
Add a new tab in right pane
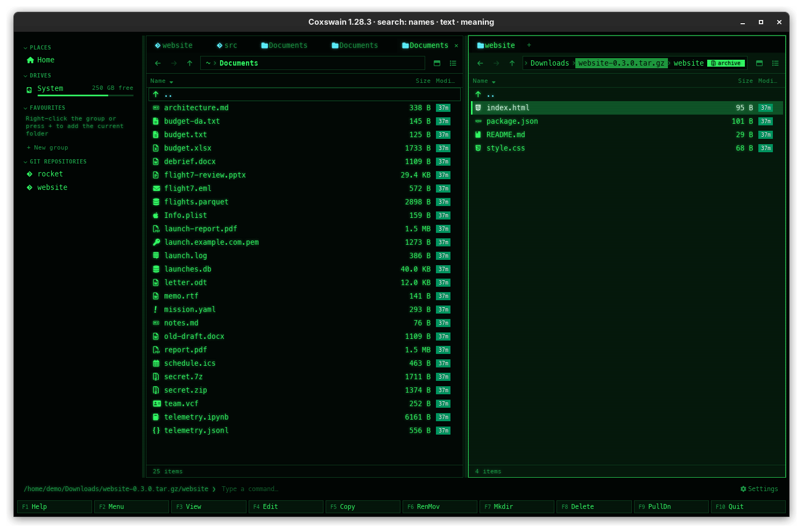(x=529, y=45)
